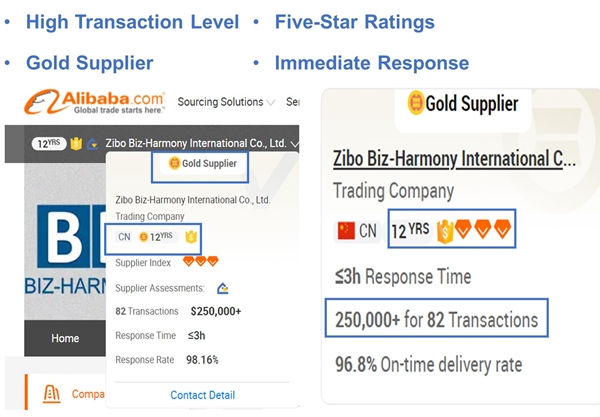Click the Alibaba.com logo
The height and width of the screenshot is (417, 600).
click(x=95, y=102)
